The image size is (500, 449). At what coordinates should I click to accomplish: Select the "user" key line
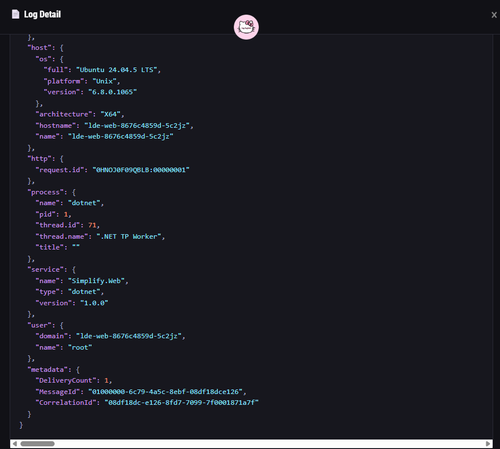(x=45, y=325)
